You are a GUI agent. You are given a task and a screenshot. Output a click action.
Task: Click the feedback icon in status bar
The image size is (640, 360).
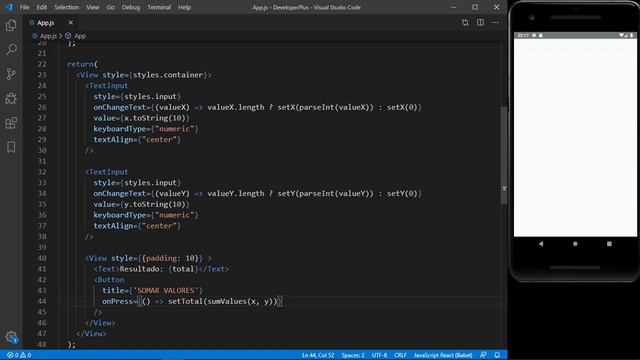coord(483,355)
